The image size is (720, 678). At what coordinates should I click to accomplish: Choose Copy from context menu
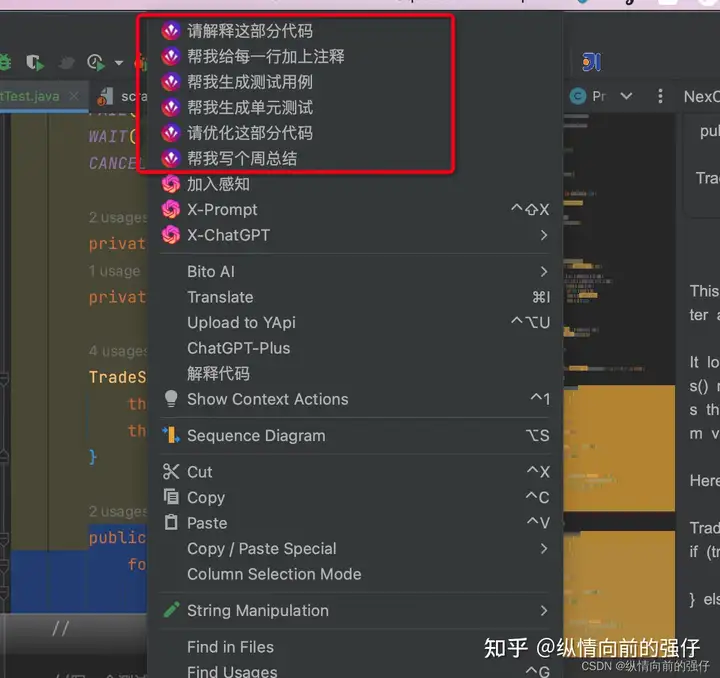pos(354,498)
